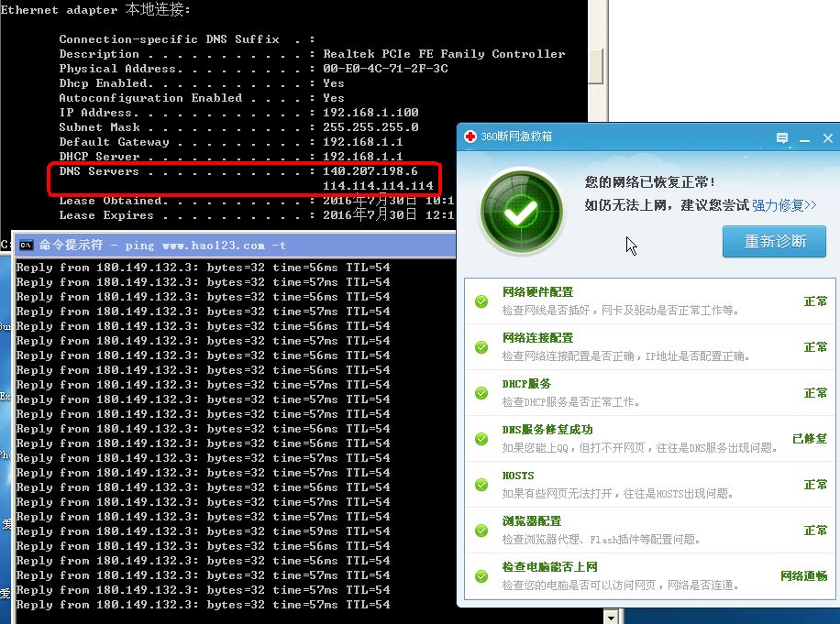This screenshot has height=624, width=840.
Task: Click the description 检查DHCP服务是否正常工作
Action: point(571,402)
